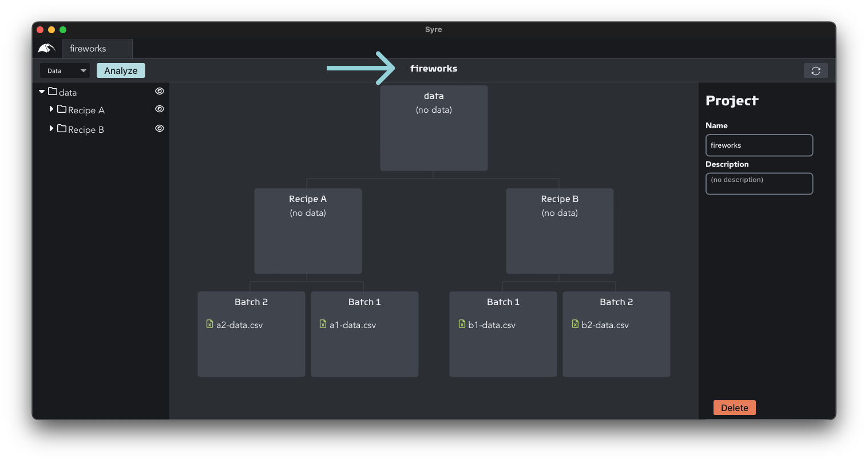This screenshot has width=868, height=462.
Task: Hide Recipe B using its eye icon
Action: [x=160, y=128]
